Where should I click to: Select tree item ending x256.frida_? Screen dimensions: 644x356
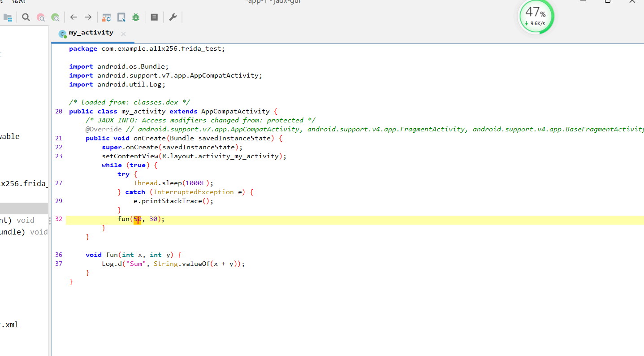(24, 183)
